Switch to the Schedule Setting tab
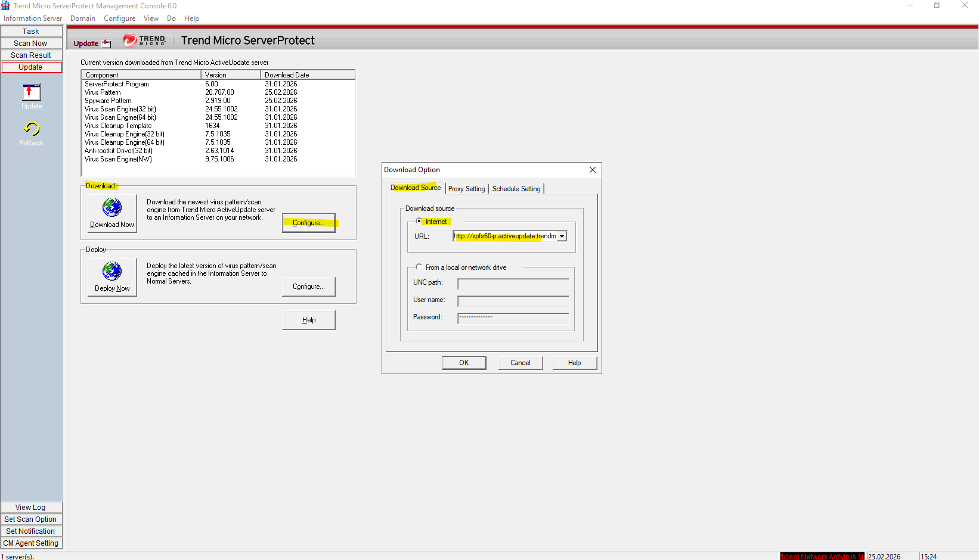The width and height of the screenshot is (979, 560). click(x=516, y=189)
